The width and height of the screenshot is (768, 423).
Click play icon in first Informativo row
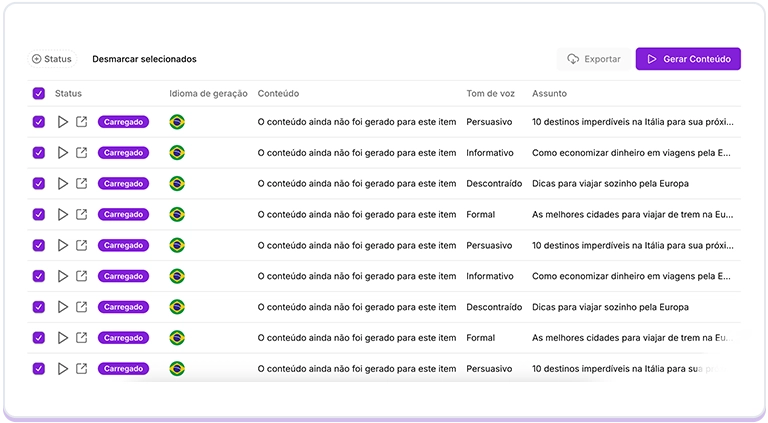pyautogui.click(x=62, y=153)
